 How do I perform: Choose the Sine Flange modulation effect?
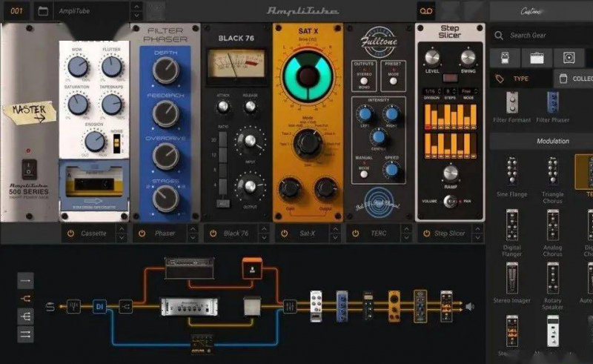(511, 171)
